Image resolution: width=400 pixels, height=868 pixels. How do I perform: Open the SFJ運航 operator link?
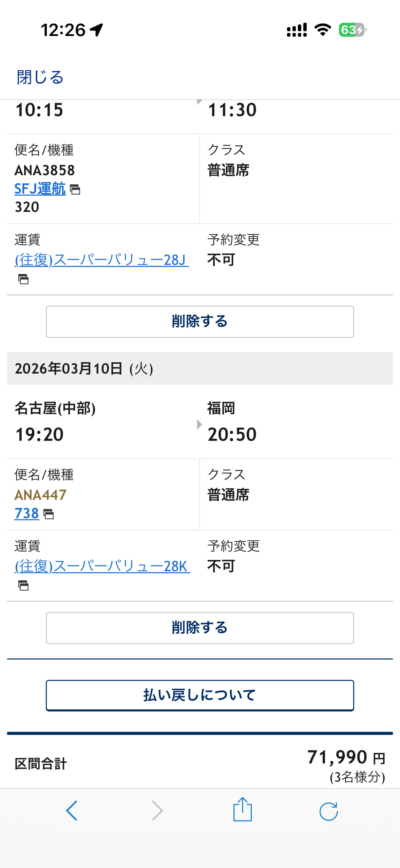[40, 189]
